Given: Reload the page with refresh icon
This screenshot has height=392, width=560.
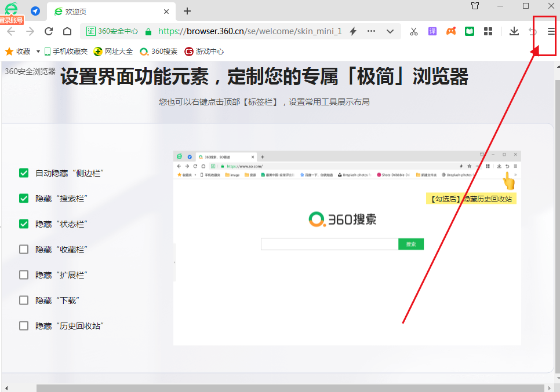Looking at the screenshot, I should tap(49, 31).
